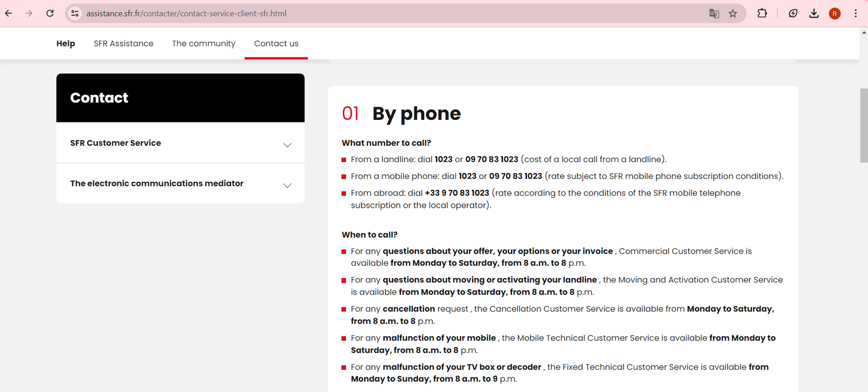The height and width of the screenshot is (392, 868).
Task: Click the +33 9 70 83 1023 number
Action: (457, 193)
